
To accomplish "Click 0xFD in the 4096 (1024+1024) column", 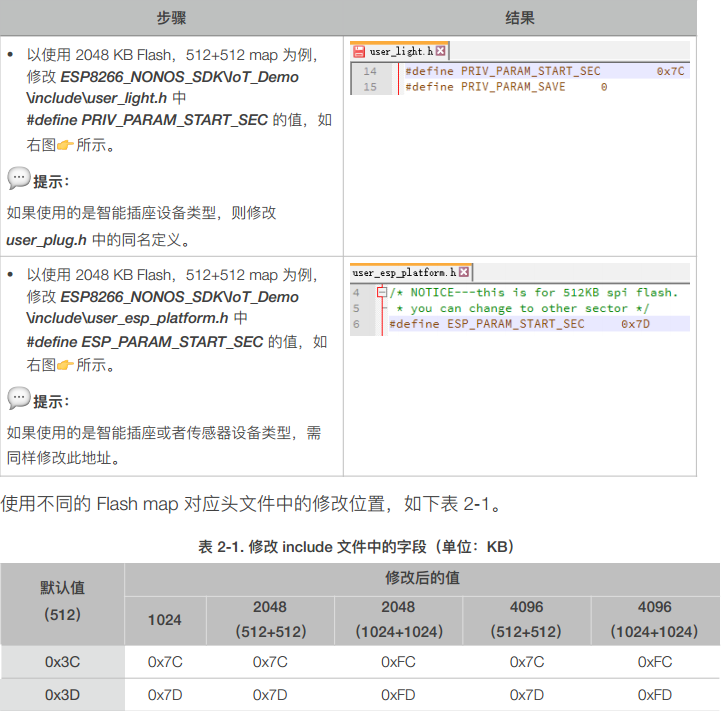I will click(655, 694).
